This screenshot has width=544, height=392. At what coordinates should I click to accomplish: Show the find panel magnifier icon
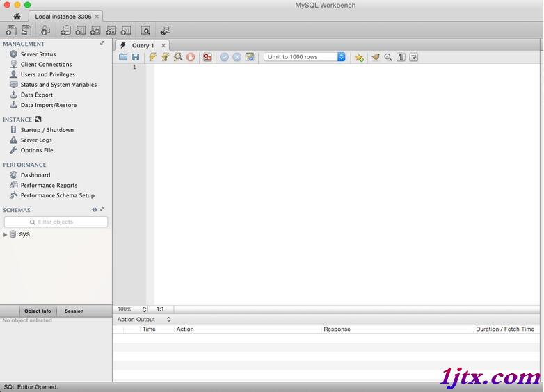[x=388, y=57]
